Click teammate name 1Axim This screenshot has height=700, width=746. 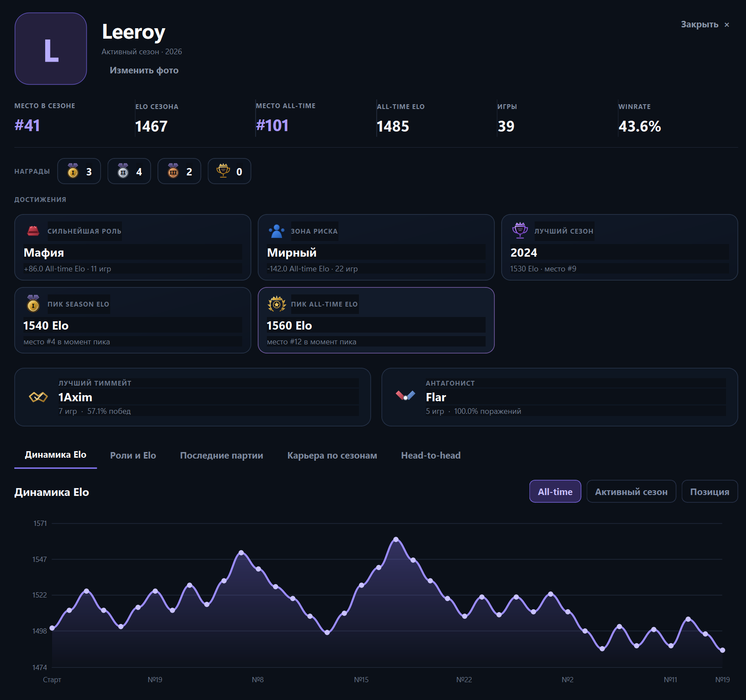(x=75, y=397)
